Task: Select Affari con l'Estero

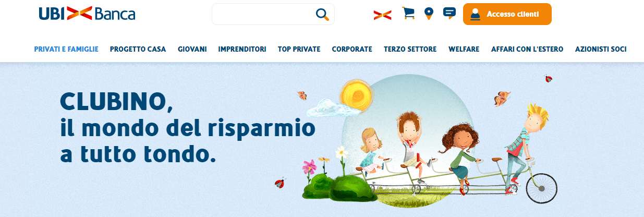Action: tap(527, 50)
